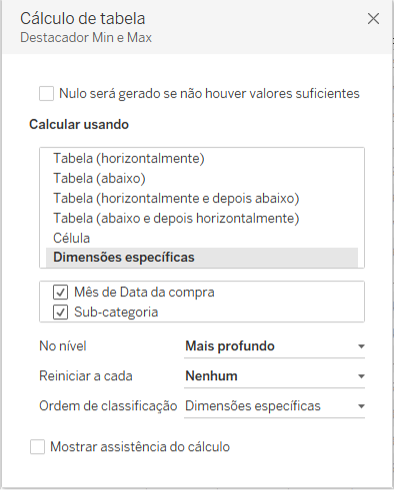Enable Mostrar assistência do cálculo

click(x=37, y=447)
